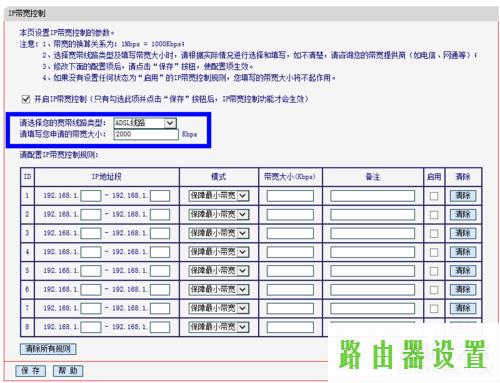This screenshot has height=383, width=500.
Task: Click the clear button for rule 7
Action: [x=463, y=308]
